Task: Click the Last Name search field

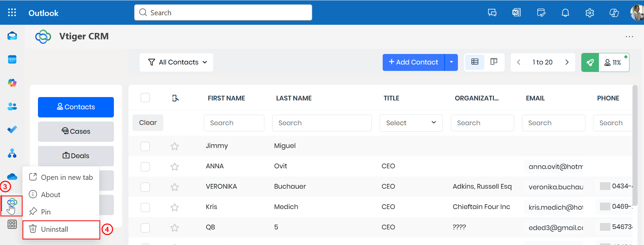Action: 322,123
